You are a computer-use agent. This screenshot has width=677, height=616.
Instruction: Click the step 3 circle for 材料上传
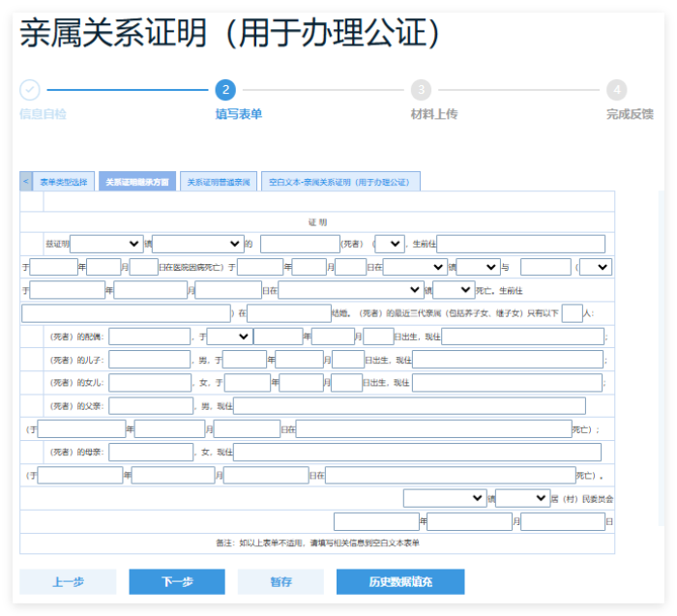(421, 90)
